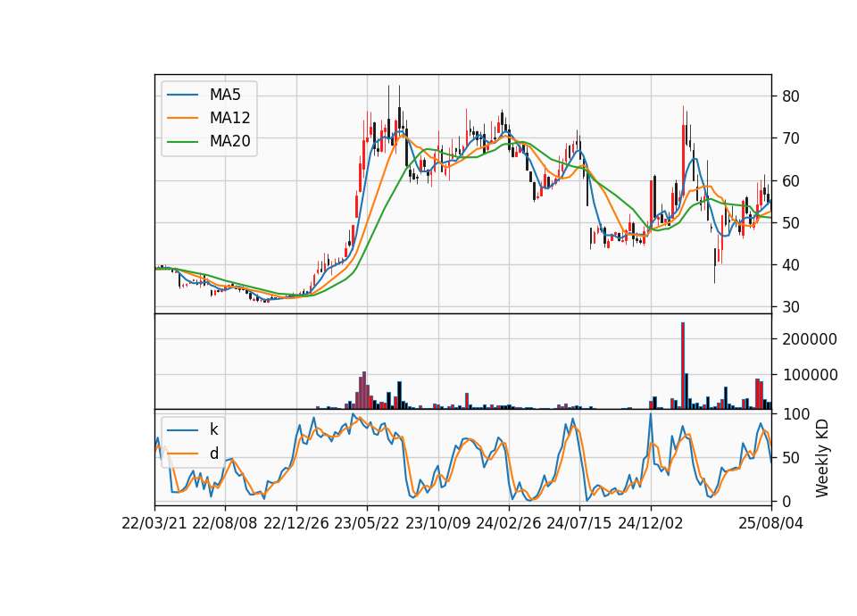The width and height of the screenshot is (857, 616).
Task: Click the 50 price axis label
Action: click(791, 223)
